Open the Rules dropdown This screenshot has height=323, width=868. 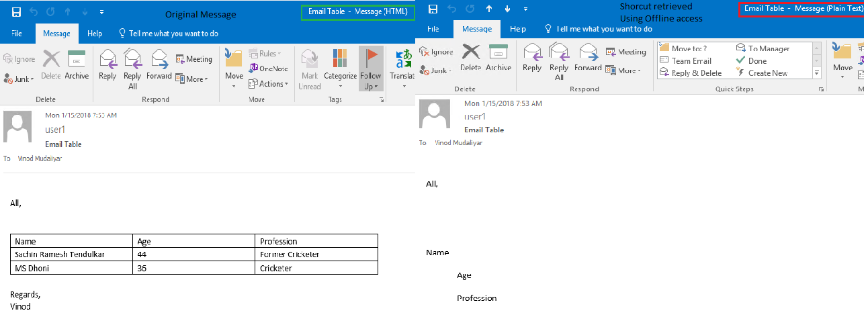coord(265,53)
